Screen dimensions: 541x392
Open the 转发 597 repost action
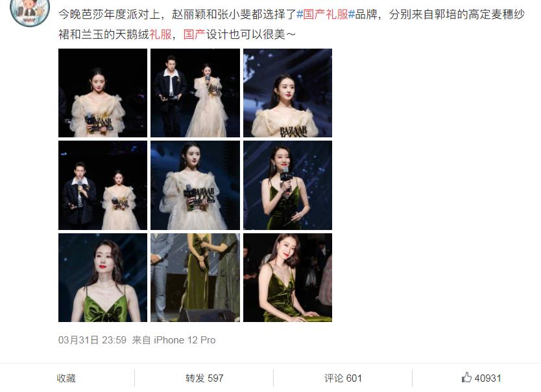tap(204, 378)
